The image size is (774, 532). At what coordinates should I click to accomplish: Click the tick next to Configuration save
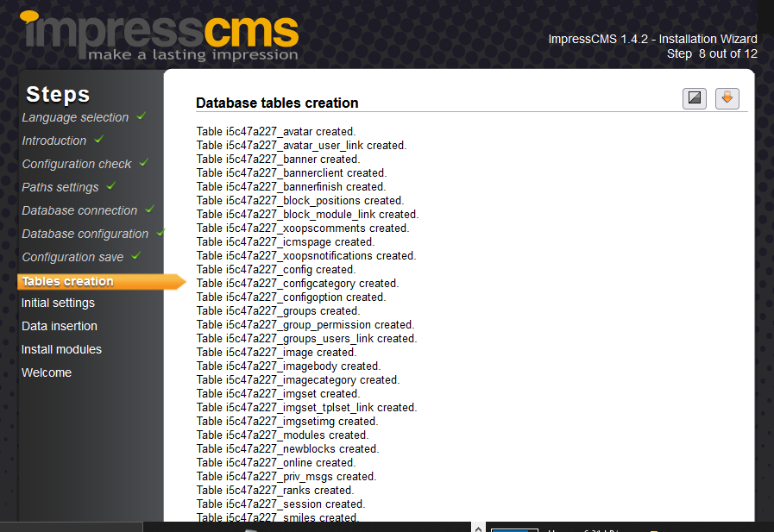click(135, 256)
